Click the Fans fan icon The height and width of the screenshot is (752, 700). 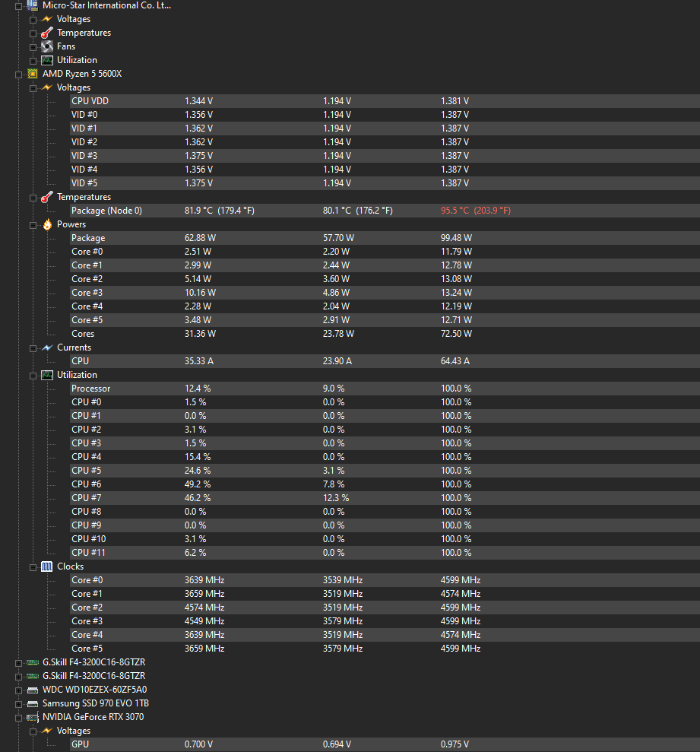(x=46, y=46)
